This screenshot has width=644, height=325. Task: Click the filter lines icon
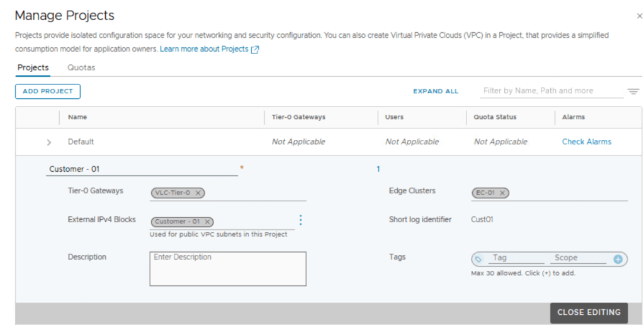pyautogui.click(x=633, y=92)
